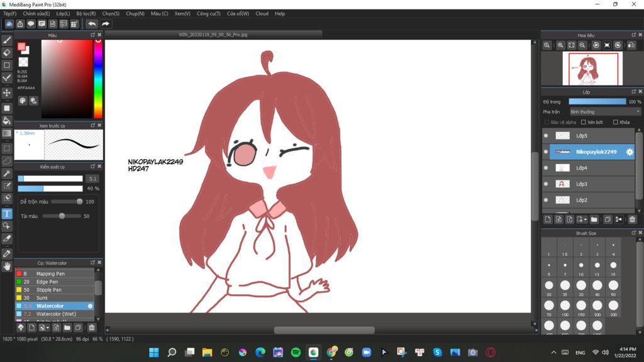Select the rectangular Selection tool
This screenshot has height=362, width=644.
pyautogui.click(x=7, y=148)
